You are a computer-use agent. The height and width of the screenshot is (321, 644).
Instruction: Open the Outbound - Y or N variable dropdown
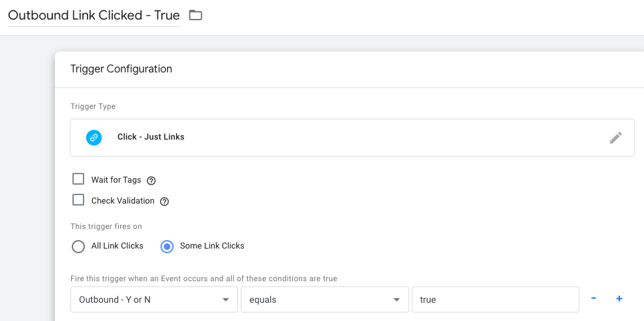[x=153, y=299]
